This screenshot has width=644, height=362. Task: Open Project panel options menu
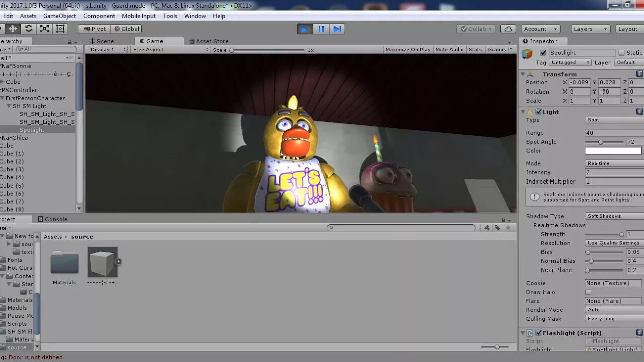coord(511,220)
